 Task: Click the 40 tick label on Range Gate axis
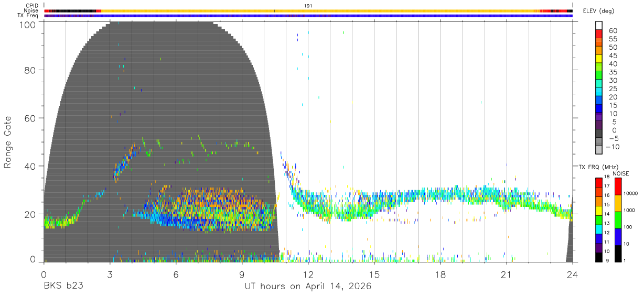[29, 167]
